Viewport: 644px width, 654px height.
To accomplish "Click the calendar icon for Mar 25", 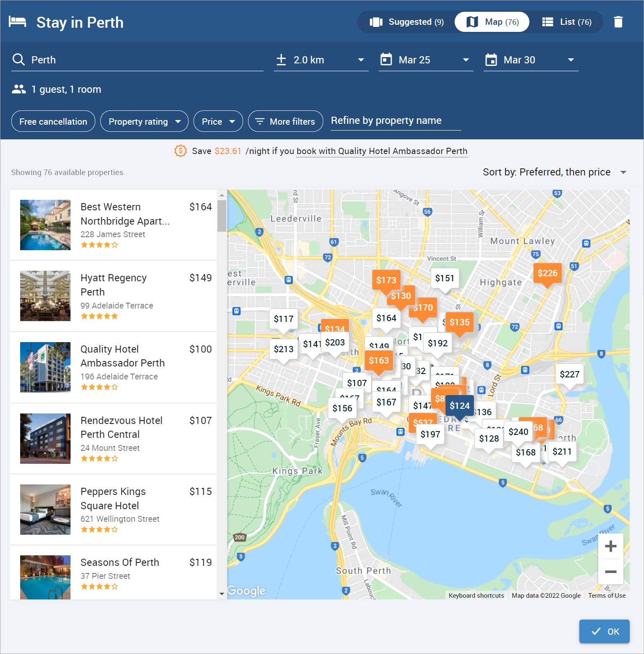I will [386, 60].
